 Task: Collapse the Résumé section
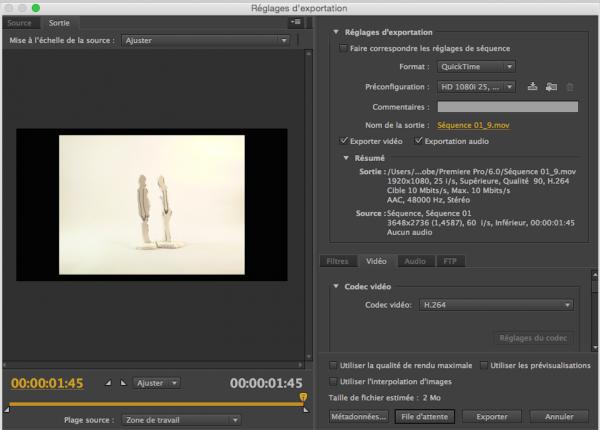point(346,158)
